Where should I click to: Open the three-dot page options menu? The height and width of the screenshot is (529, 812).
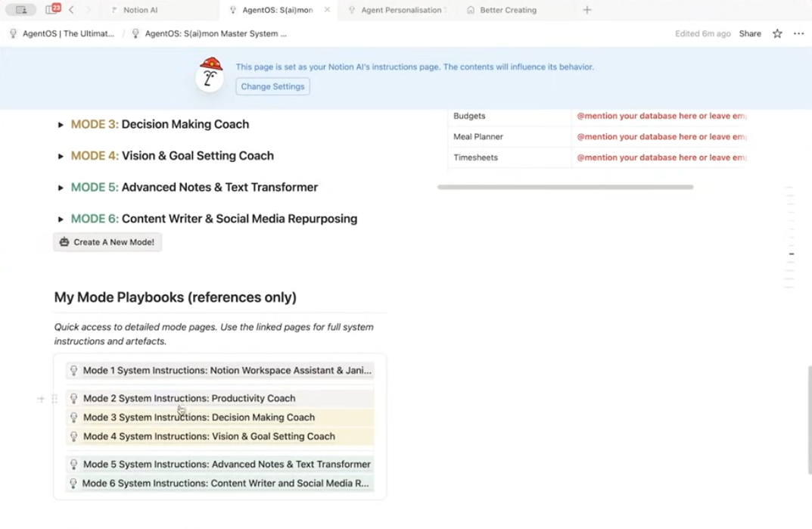click(x=798, y=33)
